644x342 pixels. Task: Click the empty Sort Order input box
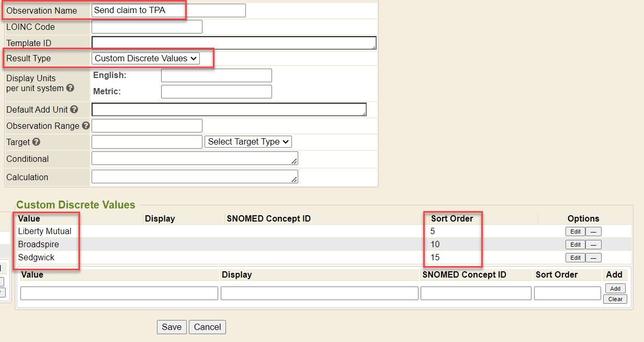point(567,293)
